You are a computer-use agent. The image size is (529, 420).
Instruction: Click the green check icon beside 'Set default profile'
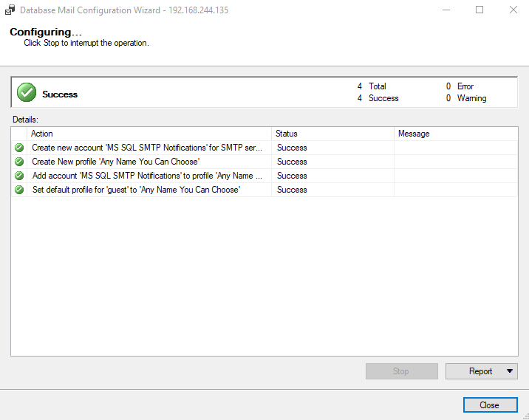tap(19, 190)
